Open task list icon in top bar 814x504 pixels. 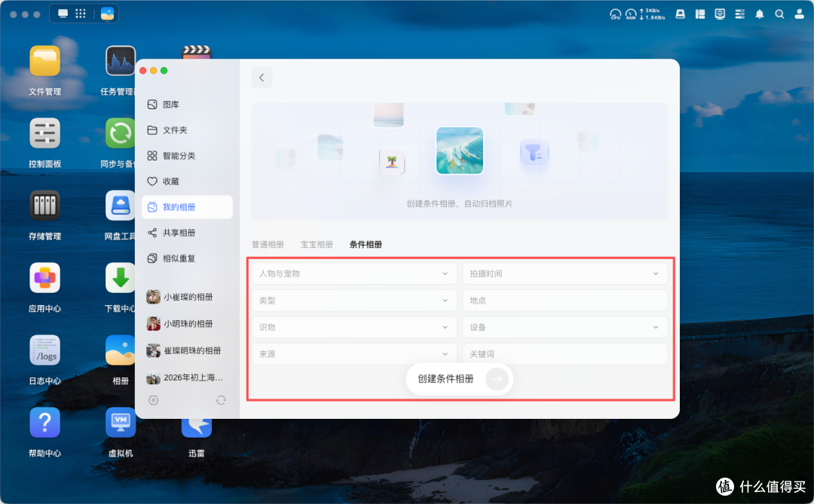pyautogui.click(x=740, y=14)
